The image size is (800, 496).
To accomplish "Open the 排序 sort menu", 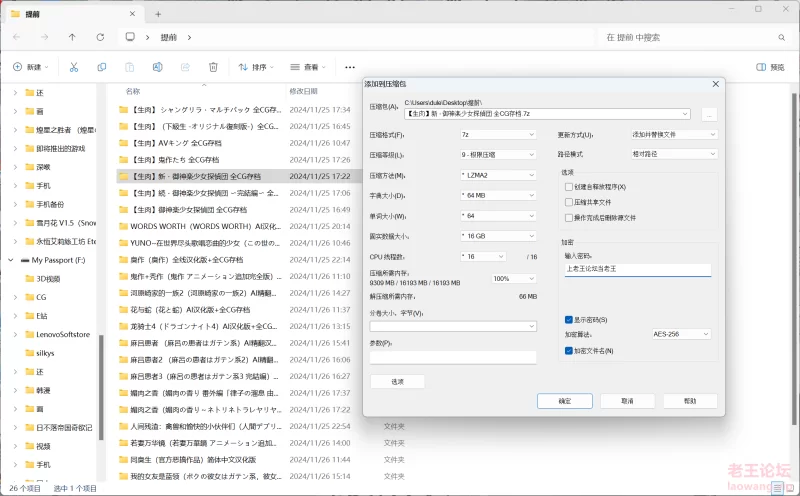I will (257, 67).
